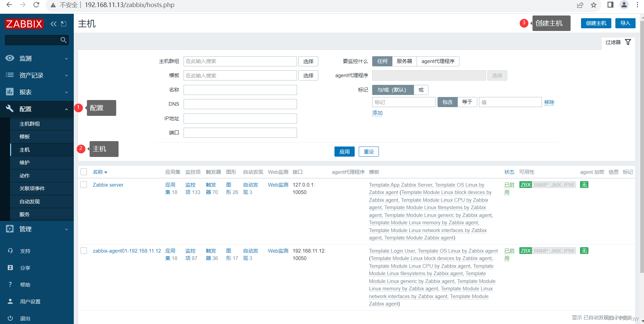Click the 移除 tag link

pyautogui.click(x=549, y=102)
